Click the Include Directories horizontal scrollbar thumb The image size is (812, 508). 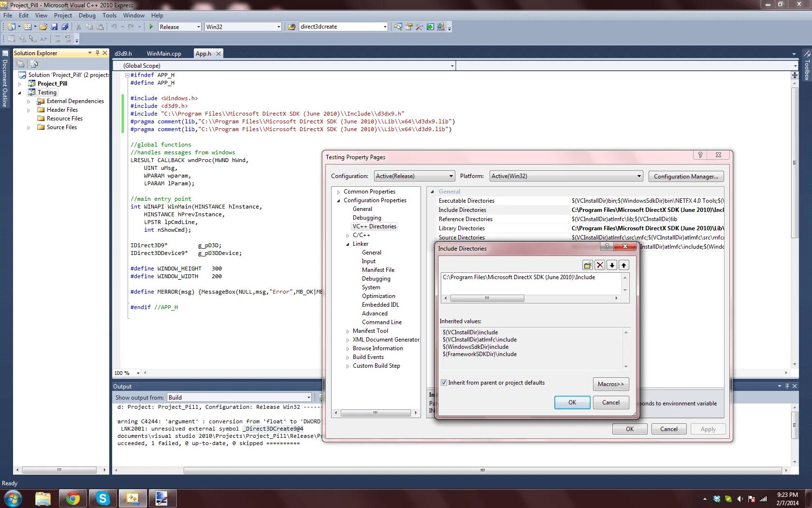pos(487,299)
